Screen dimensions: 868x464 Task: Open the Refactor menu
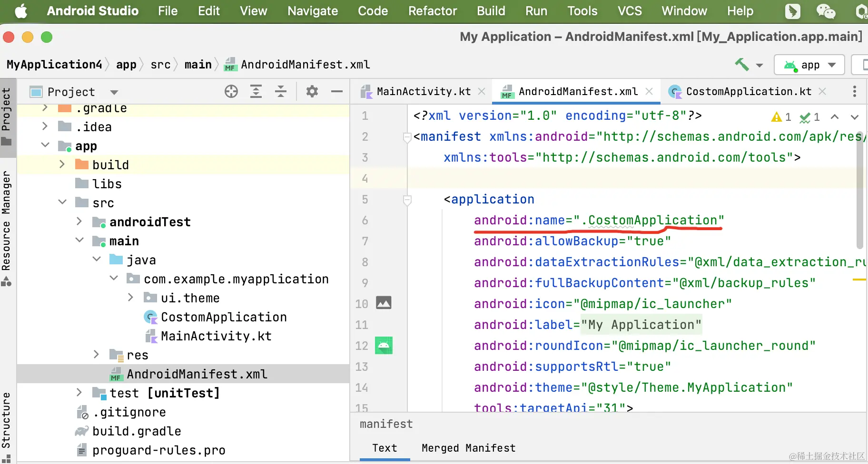point(432,11)
